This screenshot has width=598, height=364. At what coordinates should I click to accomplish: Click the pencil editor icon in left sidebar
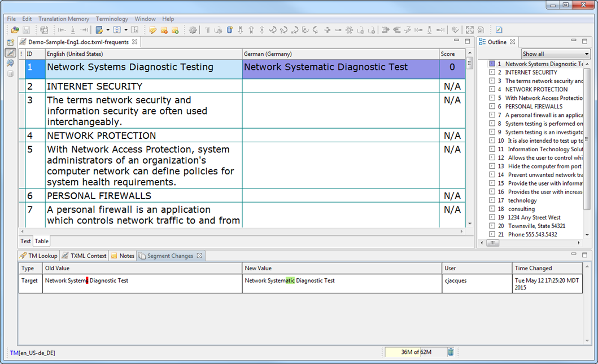pyautogui.click(x=11, y=53)
